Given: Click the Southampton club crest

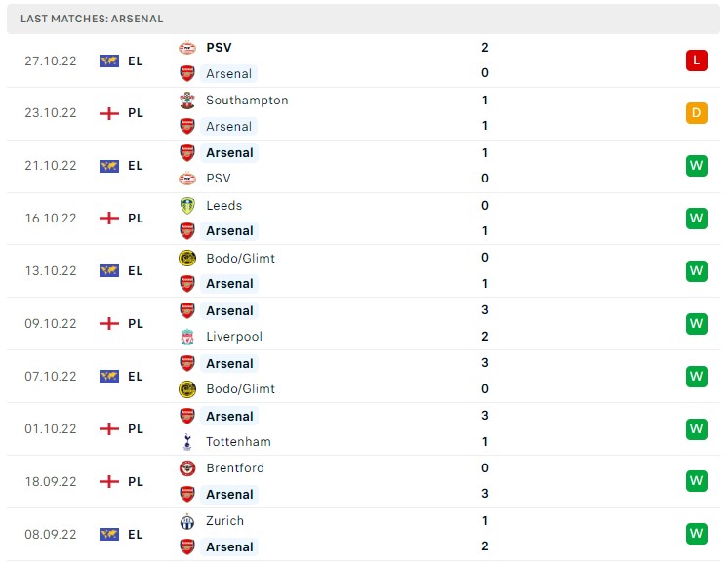Looking at the screenshot, I should [x=187, y=100].
